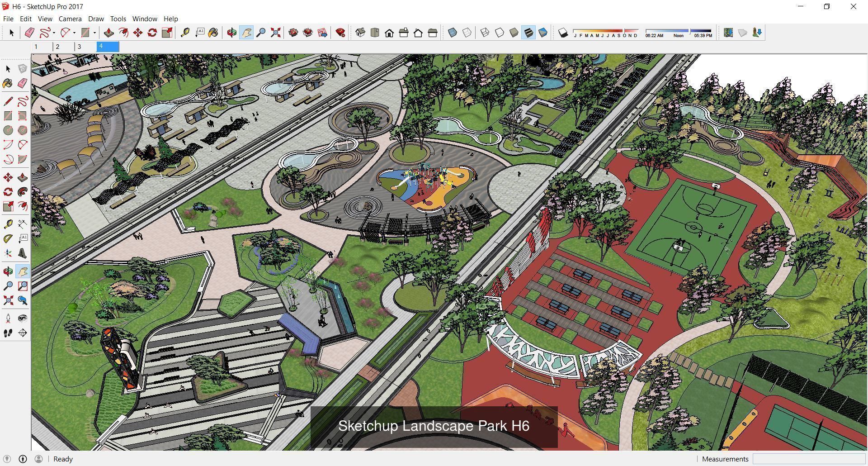The image size is (868, 466).
Task: Open the Help menu
Action: [x=170, y=19]
